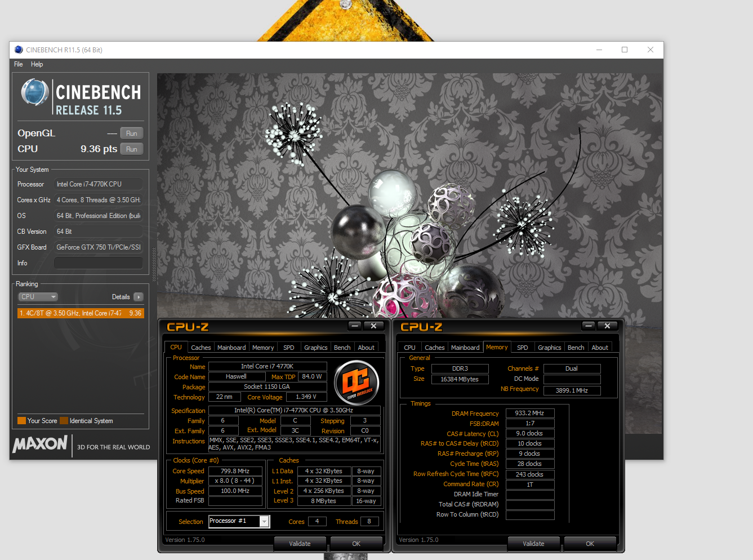The height and width of the screenshot is (560, 753).
Task: Open About tab in right CPU-Z
Action: [600, 348]
